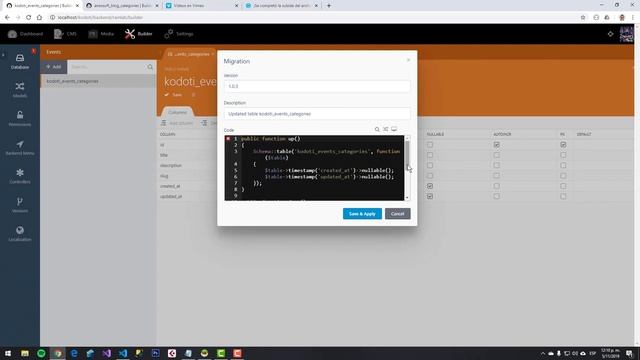Viewport: 640px width, 360px height.
Task: Click the code editor scroll-down arrow
Action: [407, 198]
